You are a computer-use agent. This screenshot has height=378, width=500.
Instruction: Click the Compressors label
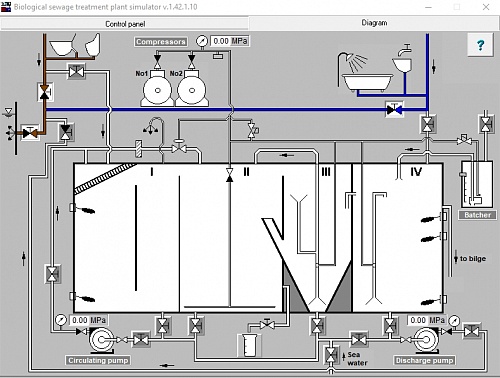click(x=161, y=42)
